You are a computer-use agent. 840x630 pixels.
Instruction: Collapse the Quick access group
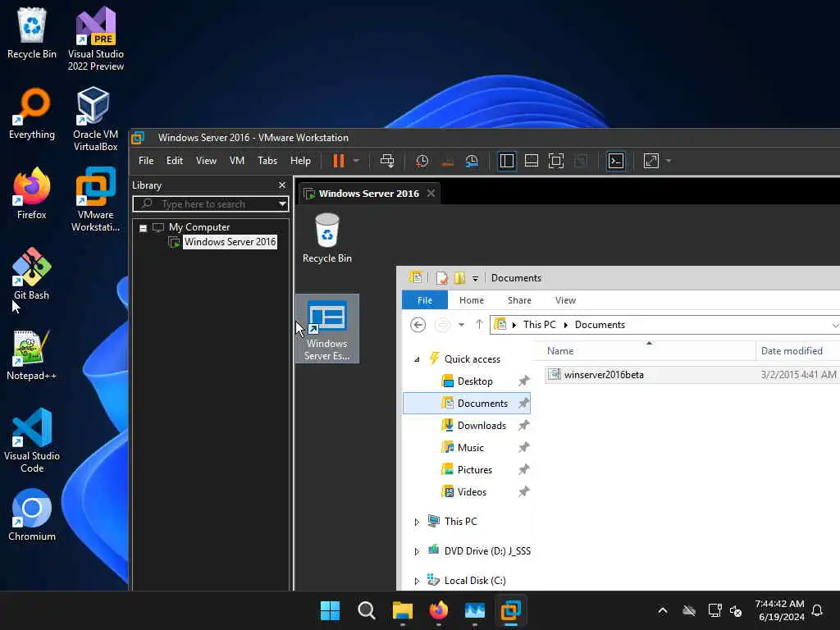coord(417,359)
